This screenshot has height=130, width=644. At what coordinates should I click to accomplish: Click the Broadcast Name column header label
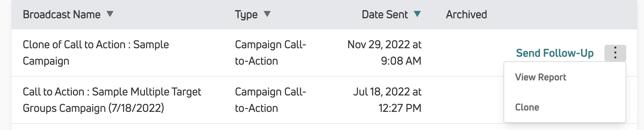[x=62, y=14]
